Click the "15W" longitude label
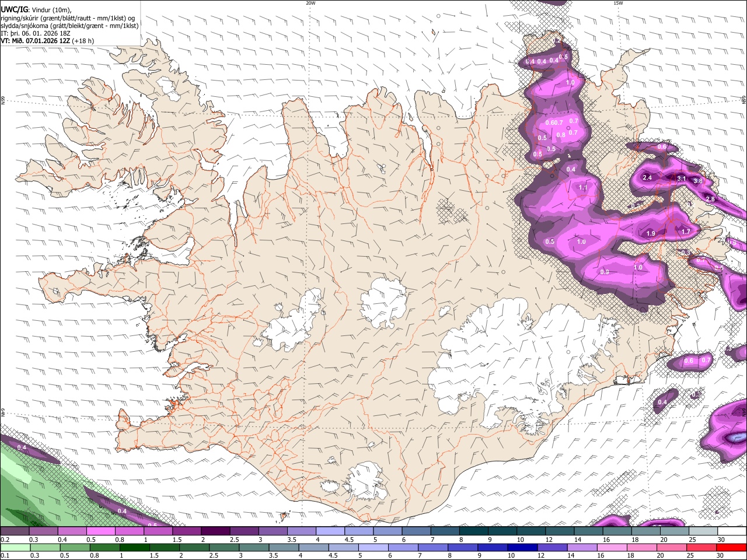 618,3
